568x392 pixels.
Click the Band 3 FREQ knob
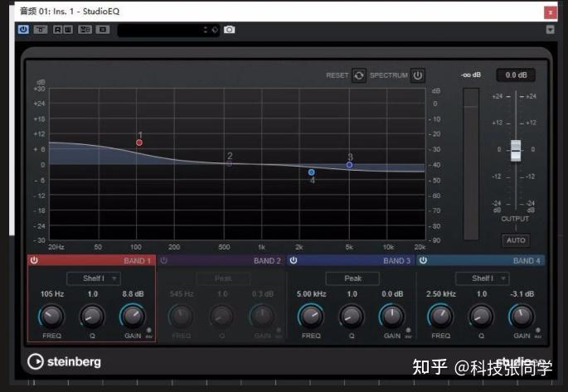click(x=311, y=316)
